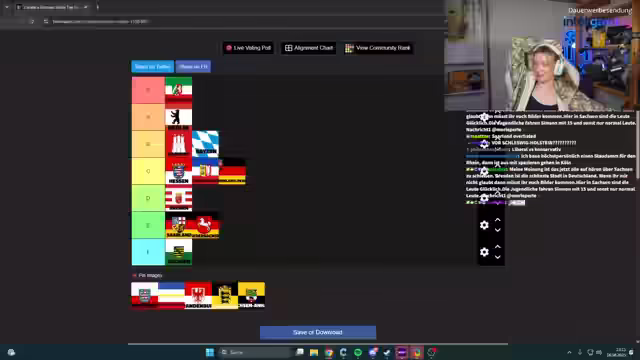The height and width of the screenshot is (360, 640).
Task: Click the volume icon in the system tray
Action: coord(599,352)
